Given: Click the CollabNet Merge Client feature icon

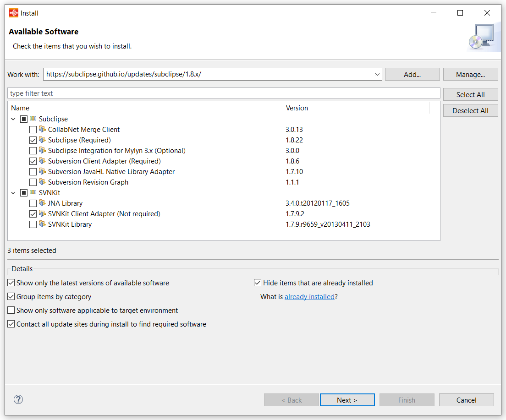Looking at the screenshot, I should tap(42, 129).
